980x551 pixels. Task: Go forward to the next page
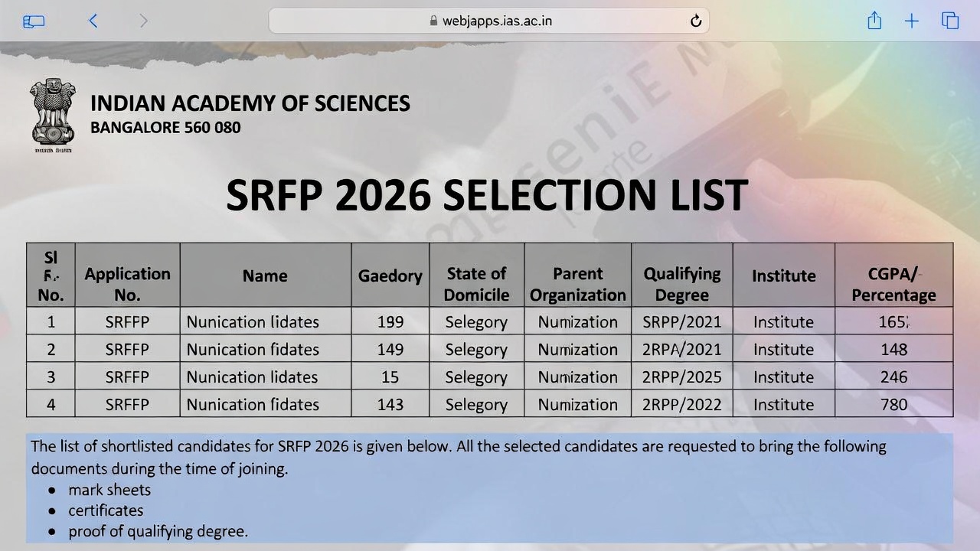coord(144,21)
